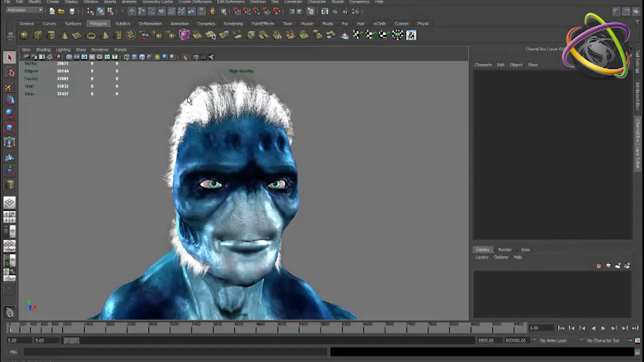Open the Layers menu in the Layer Editor

click(482, 257)
